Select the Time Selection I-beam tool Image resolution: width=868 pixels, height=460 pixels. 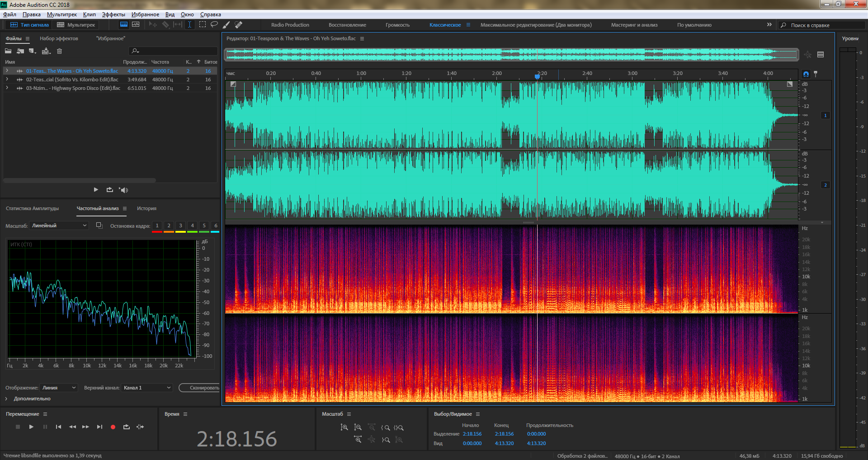coord(189,24)
